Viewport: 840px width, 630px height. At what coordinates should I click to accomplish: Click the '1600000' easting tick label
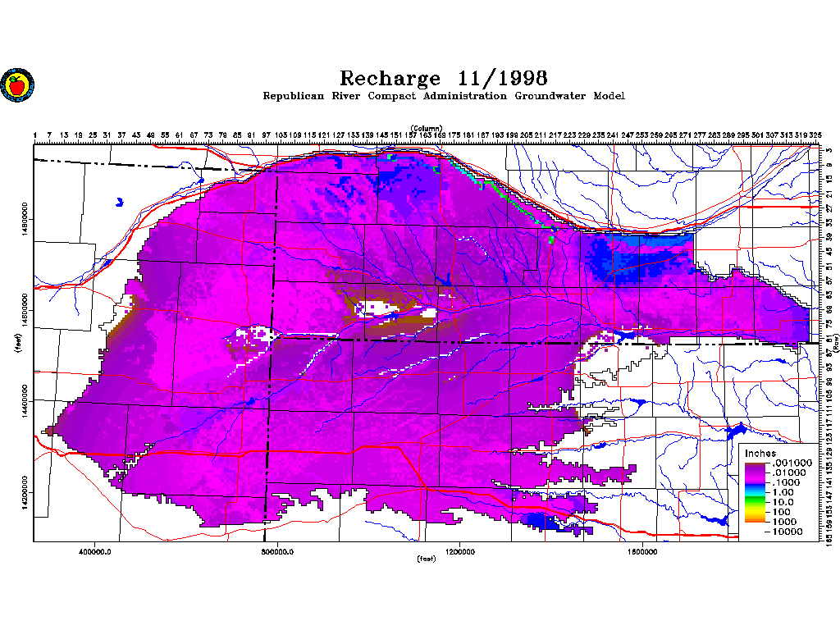click(x=641, y=552)
